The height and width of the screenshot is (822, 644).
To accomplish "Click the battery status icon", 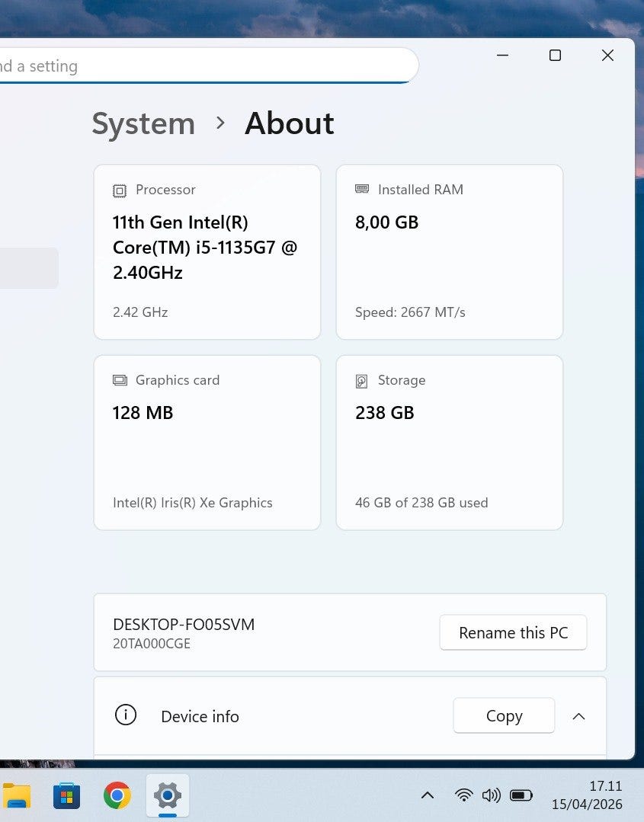I will pos(521,795).
